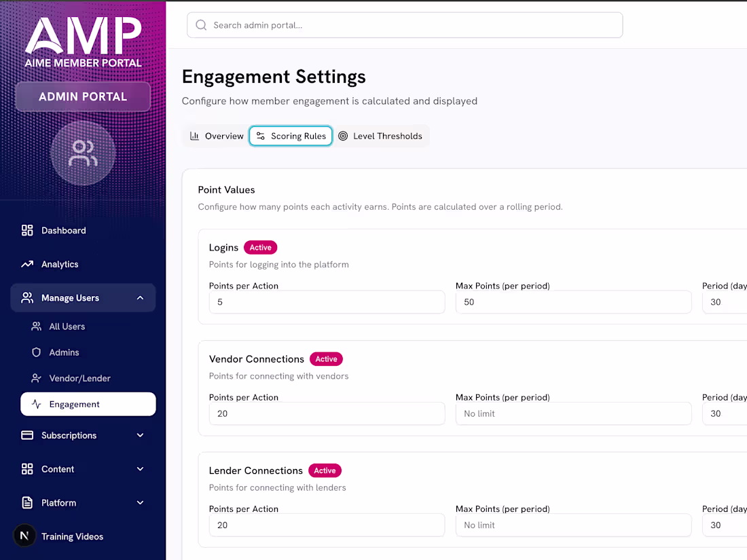
Task: Open the Level Thresholds tab
Action: pos(380,136)
